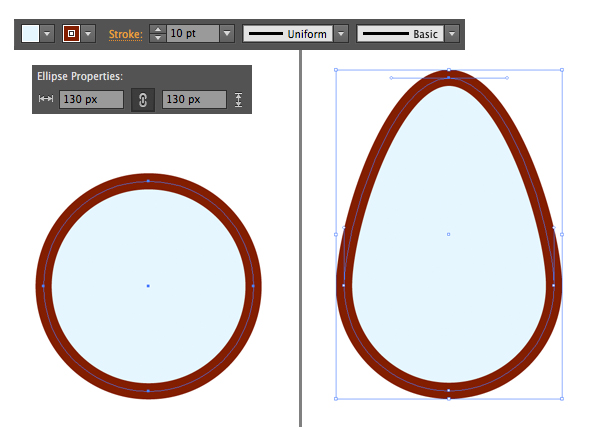Click the egg's right direction handle endpoint
Screen dimensions: 600x427
pyautogui.click(x=507, y=78)
